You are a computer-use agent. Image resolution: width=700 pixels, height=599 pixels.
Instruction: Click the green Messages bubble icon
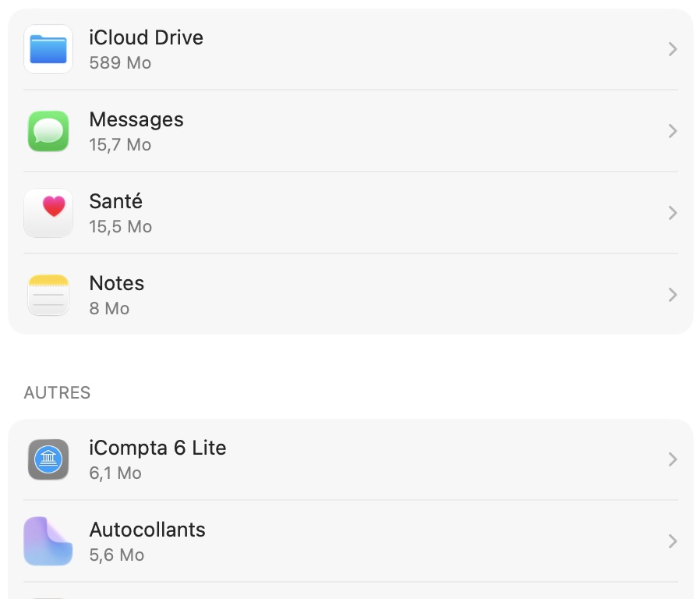click(48, 131)
